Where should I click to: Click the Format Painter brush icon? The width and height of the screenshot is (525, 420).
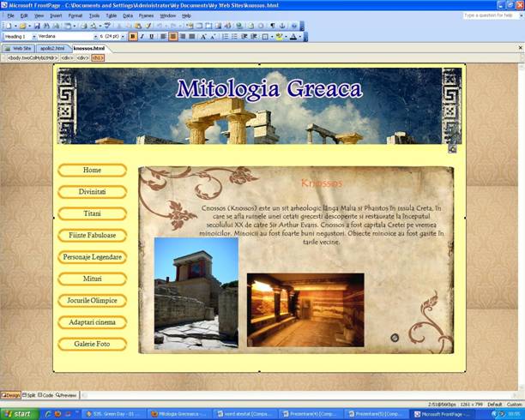[148, 26]
